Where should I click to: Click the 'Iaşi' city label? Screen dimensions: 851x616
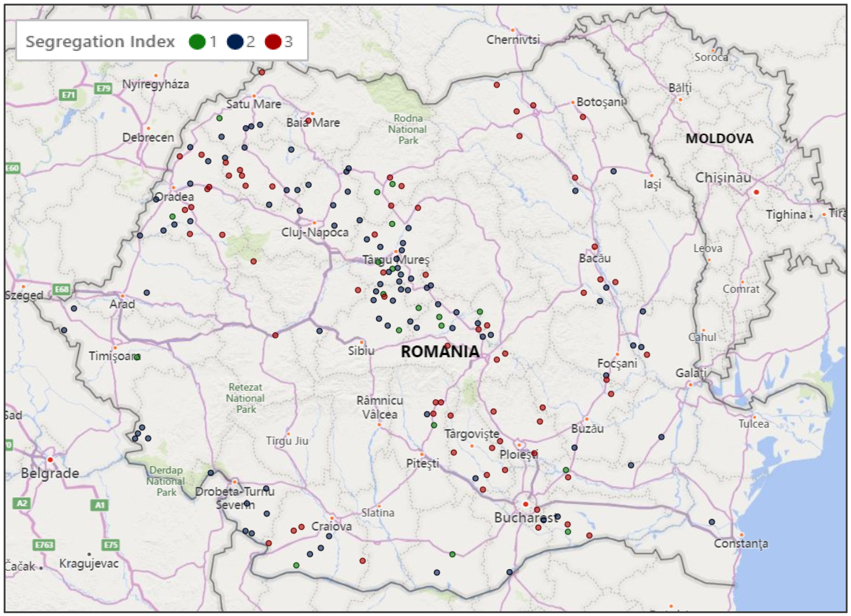pos(652,184)
